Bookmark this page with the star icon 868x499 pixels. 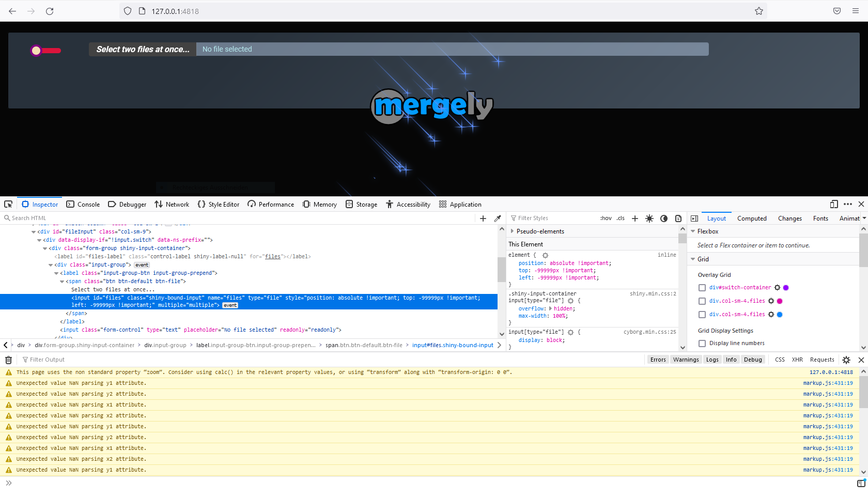(x=758, y=11)
